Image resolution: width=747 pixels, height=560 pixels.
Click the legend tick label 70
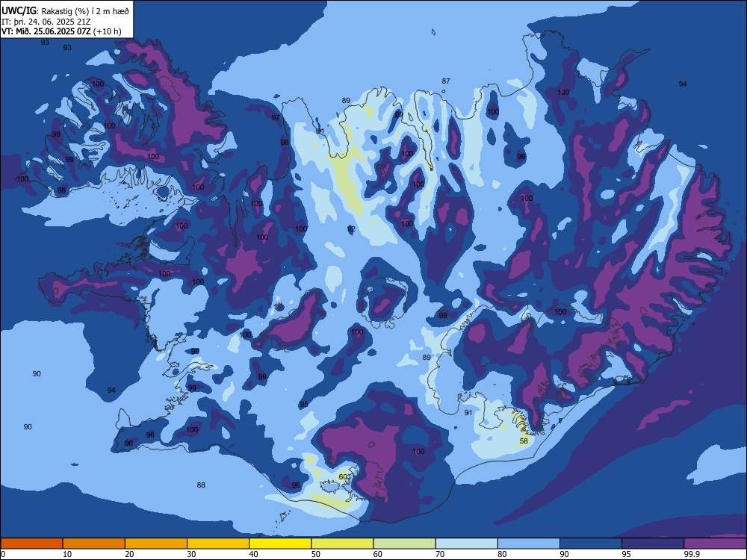(x=440, y=554)
